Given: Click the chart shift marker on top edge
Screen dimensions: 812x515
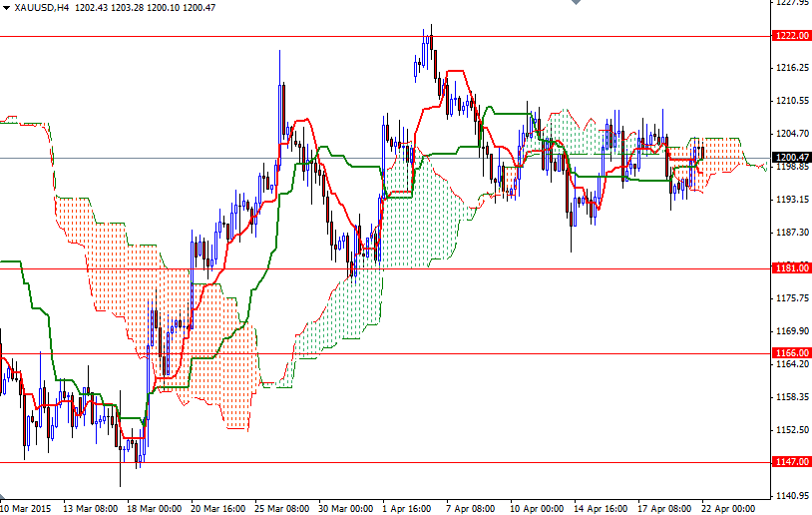Looking at the screenshot, I should [x=574, y=4].
